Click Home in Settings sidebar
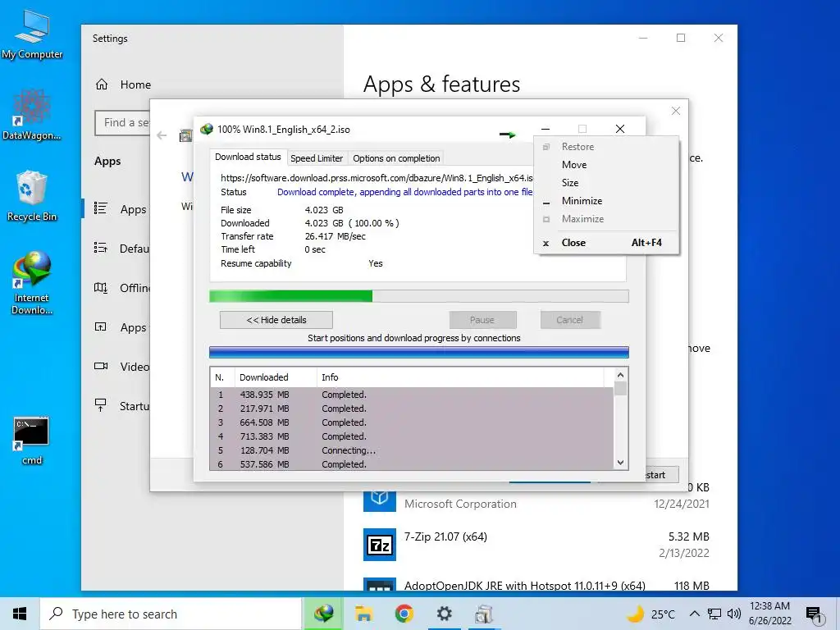The height and width of the screenshot is (630, 840). coord(135,84)
